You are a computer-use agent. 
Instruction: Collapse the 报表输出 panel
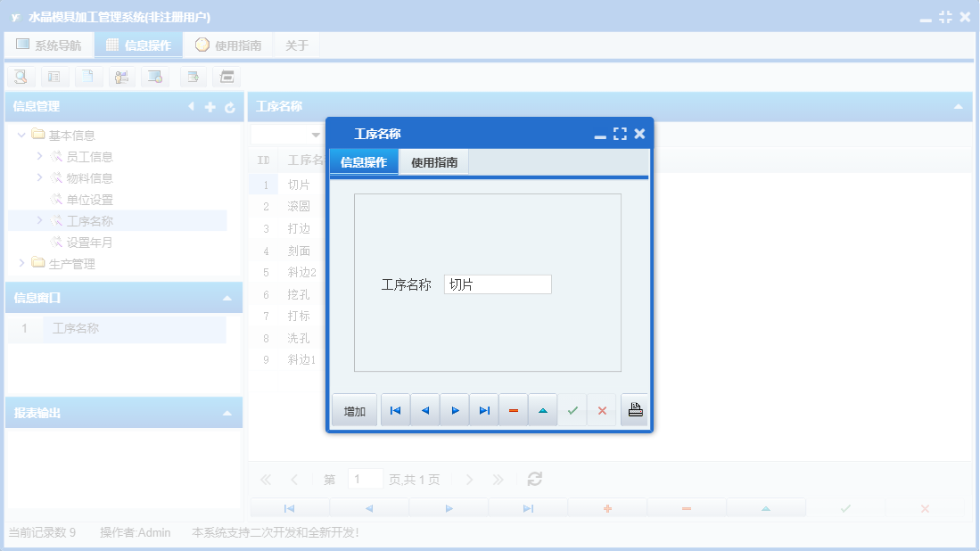(x=227, y=414)
